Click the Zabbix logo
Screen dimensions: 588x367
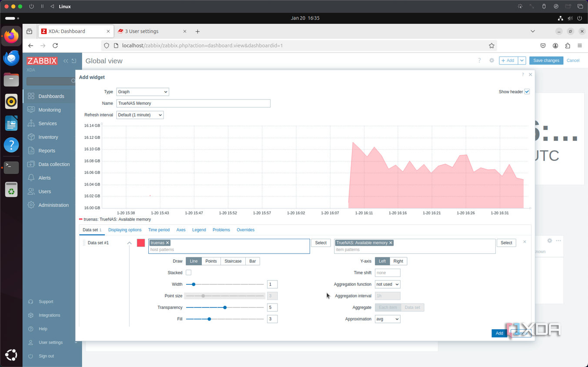coord(42,61)
